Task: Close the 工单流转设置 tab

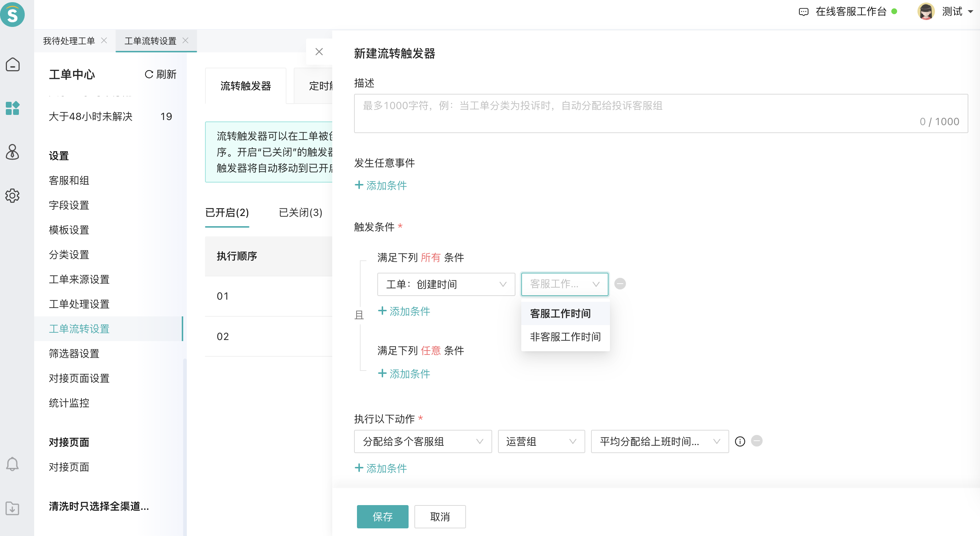Action: point(186,40)
